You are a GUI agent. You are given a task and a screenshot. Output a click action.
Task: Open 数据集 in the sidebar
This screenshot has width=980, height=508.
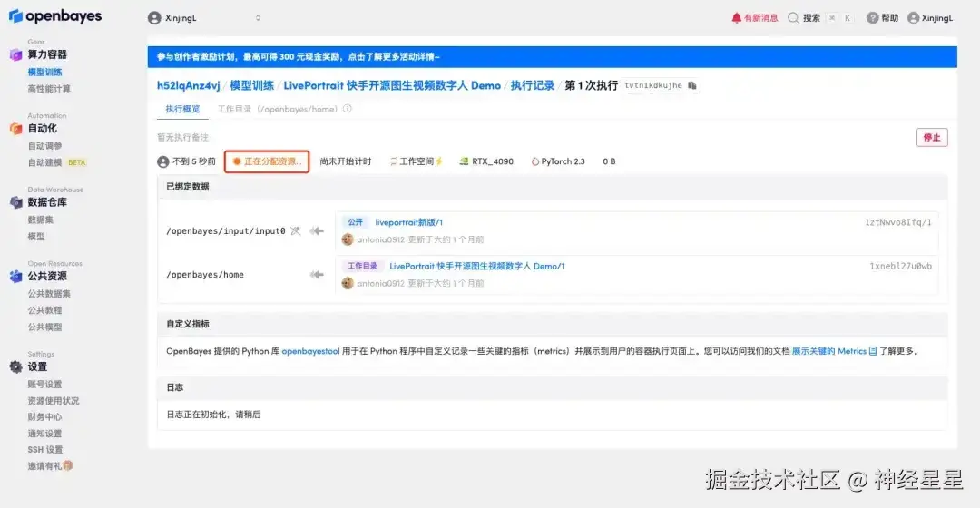point(40,220)
